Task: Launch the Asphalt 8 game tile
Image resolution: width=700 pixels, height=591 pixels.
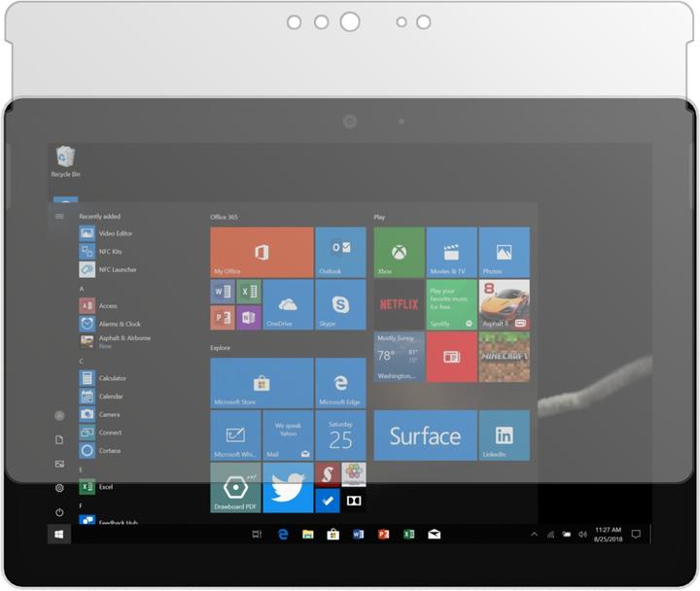Action: 505,305
